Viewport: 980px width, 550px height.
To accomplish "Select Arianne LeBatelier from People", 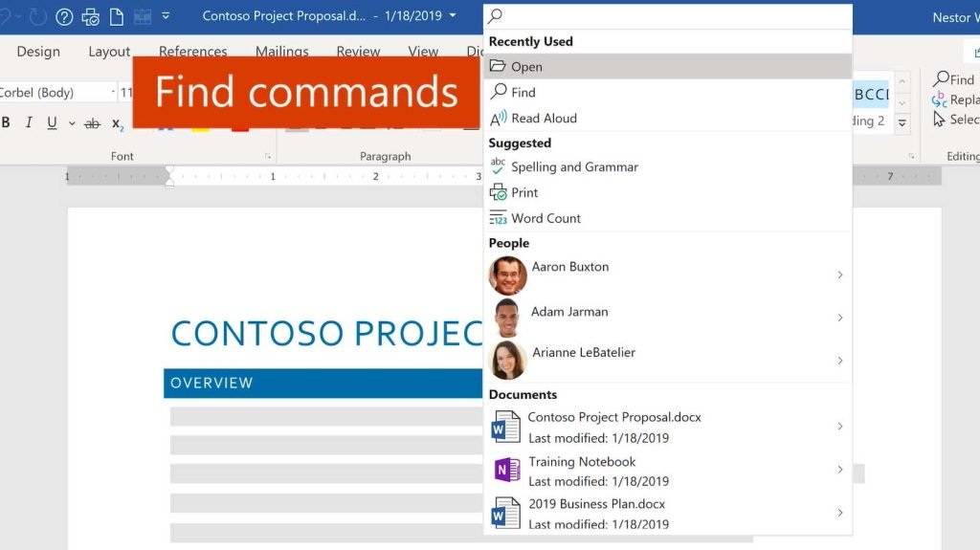I will (667, 360).
